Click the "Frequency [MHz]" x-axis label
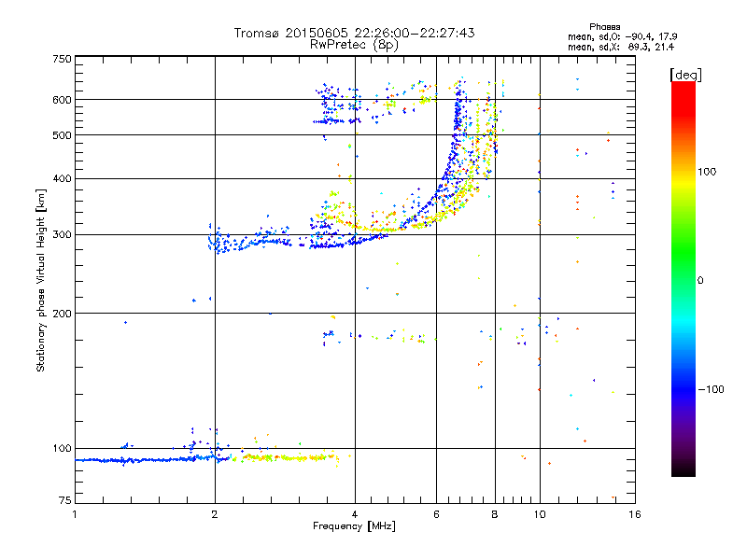Screen dimensions: 747x560 coord(354,526)
